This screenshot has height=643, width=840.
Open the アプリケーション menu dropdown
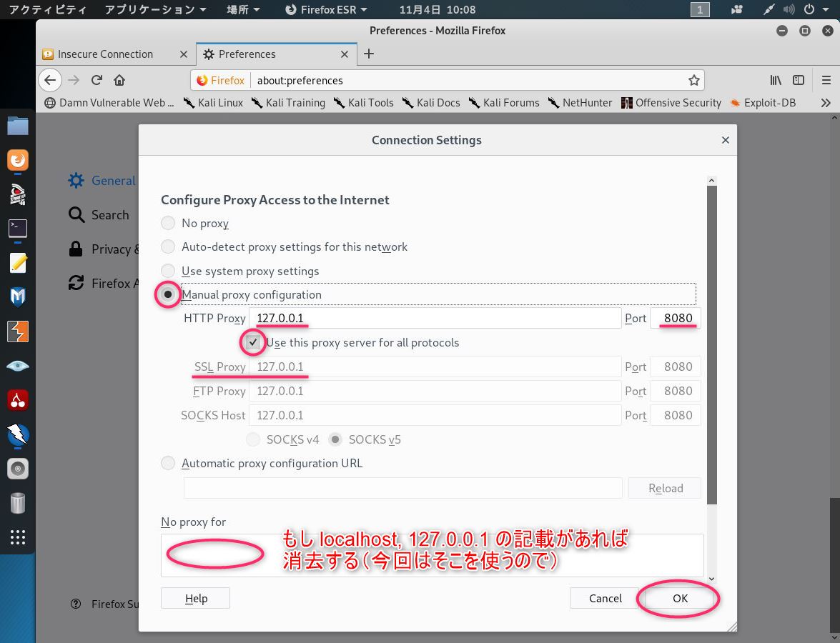(x=155, y=9)
